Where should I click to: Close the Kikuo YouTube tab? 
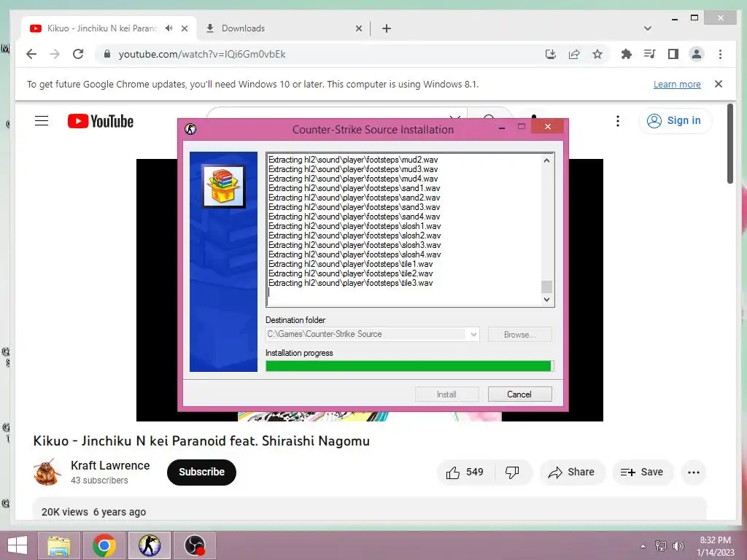tap(185, 28)
